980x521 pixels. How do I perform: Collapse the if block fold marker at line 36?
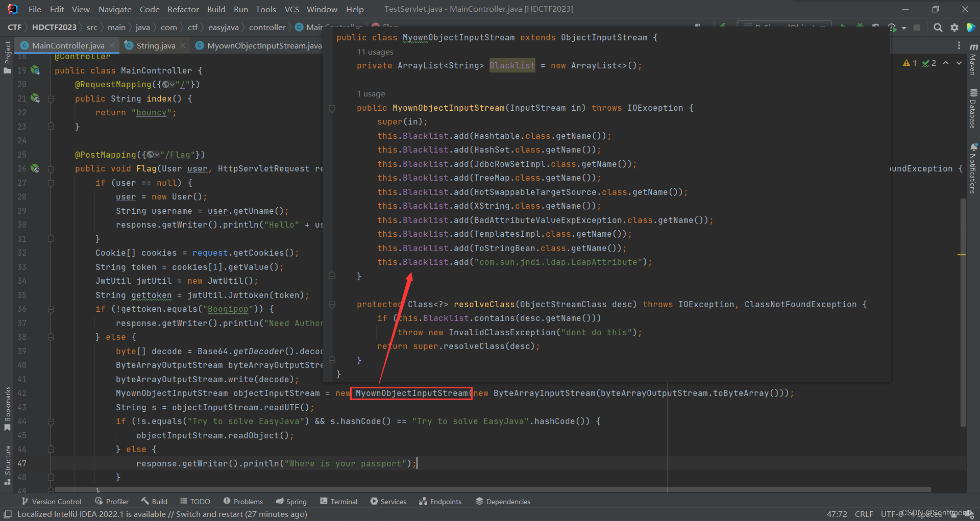pos(51,309)
